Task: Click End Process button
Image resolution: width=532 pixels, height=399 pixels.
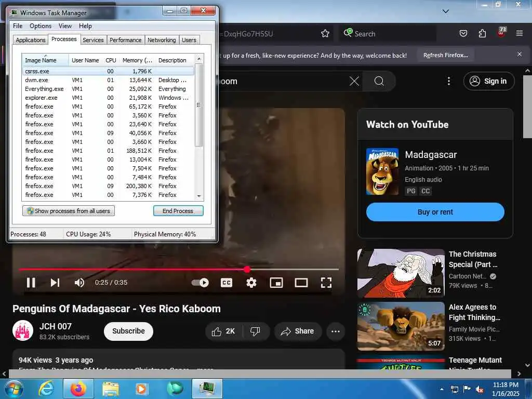Action: (178, 211)
